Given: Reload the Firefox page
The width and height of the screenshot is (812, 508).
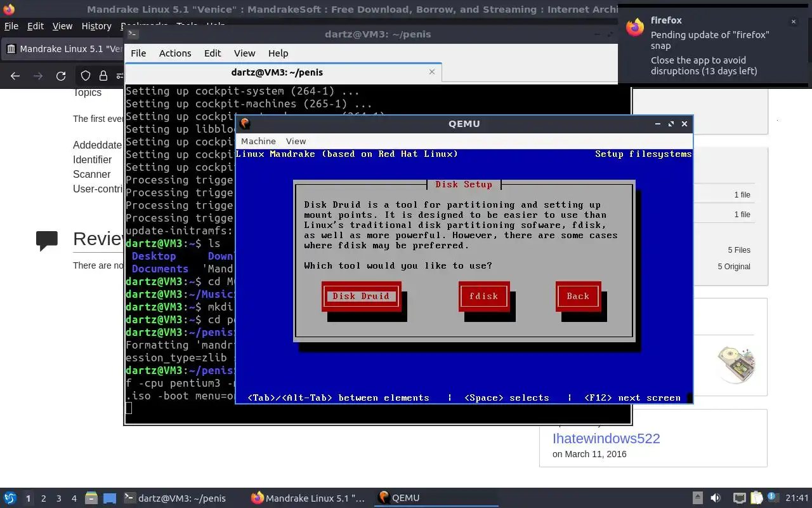Looking at the screenshot, I should pyautogui.click(x=61, y=76).
